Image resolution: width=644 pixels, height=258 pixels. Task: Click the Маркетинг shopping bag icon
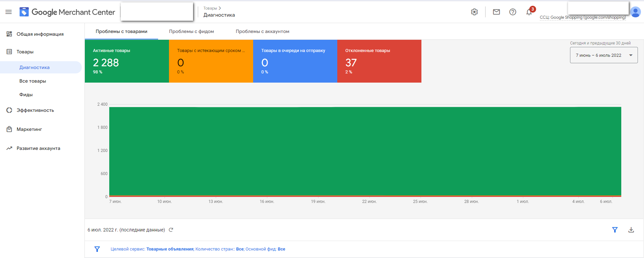(x=9, y=129)
